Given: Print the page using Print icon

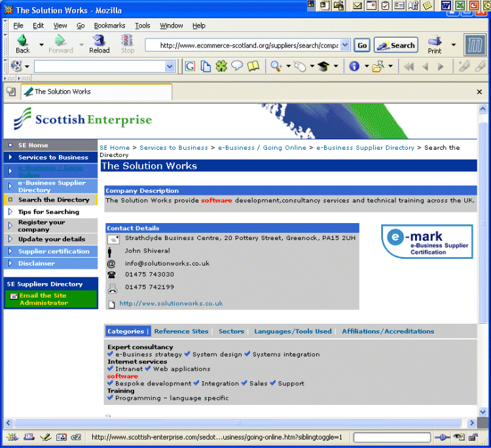Looking at the screenshot, I should coord(435,44).
